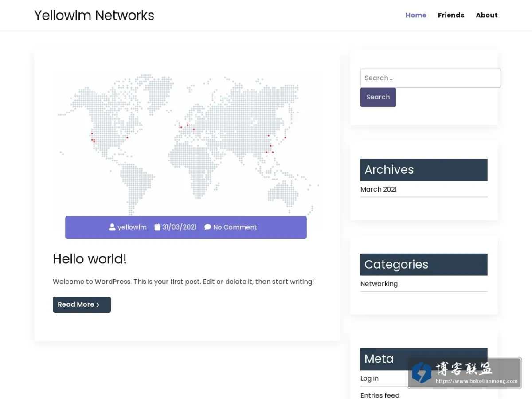This screenshot has height=399, width=532.
Task: Focus the Search input field
Action: point(430,78)
